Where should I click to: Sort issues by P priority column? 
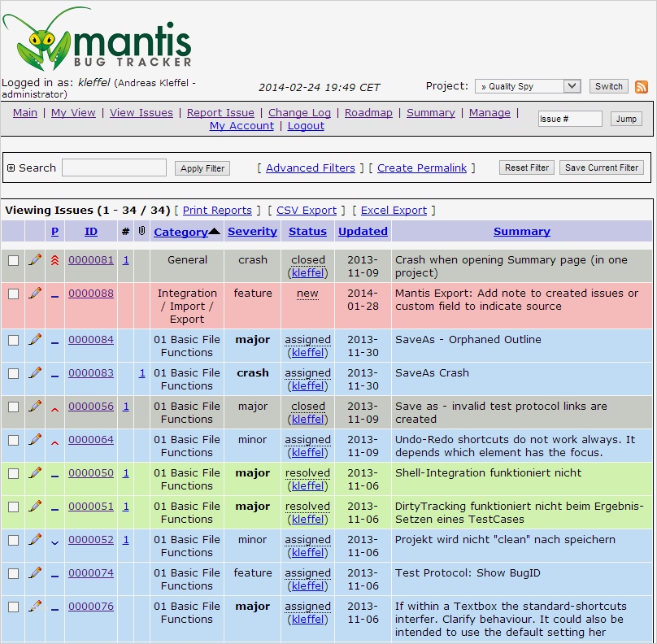(x=55, y=231)
